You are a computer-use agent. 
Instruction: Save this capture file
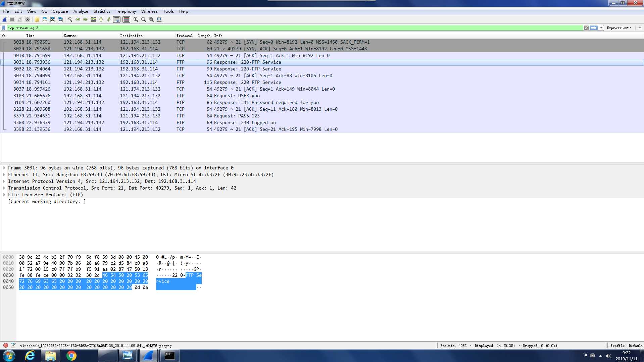click(x=45, y=19)
